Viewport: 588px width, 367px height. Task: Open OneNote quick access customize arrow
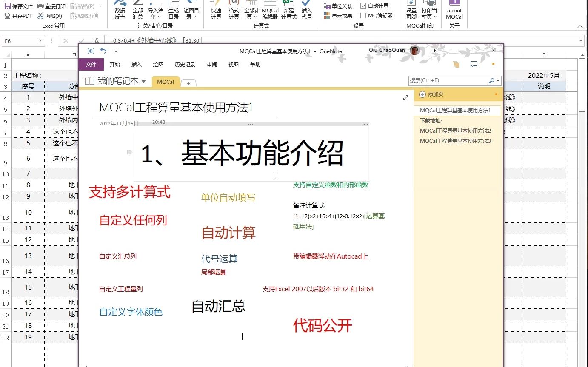[x=116, y=51]
